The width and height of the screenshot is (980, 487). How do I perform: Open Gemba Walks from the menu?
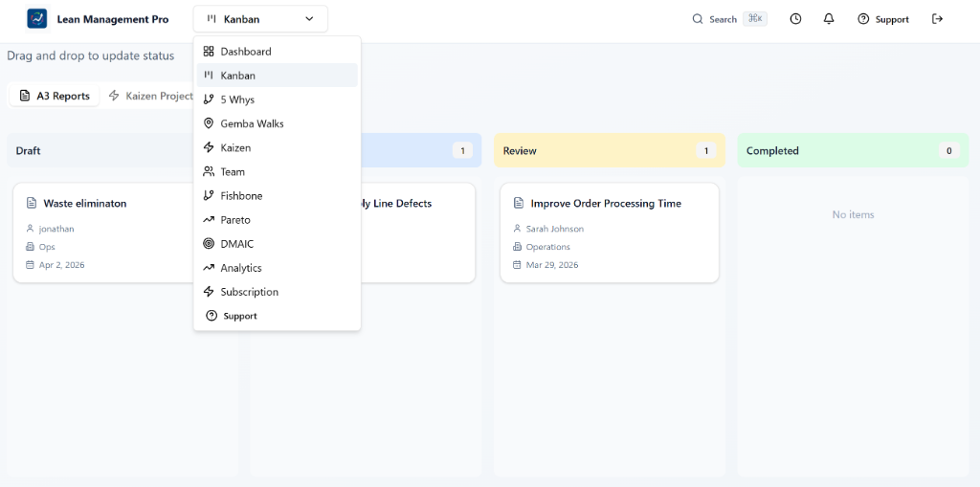click(277, 123)
